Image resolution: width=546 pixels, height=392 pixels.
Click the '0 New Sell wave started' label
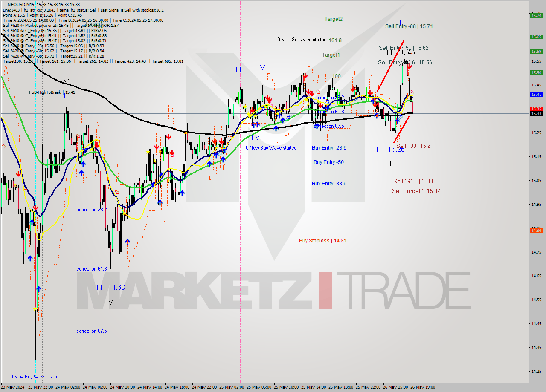[302, 40]
